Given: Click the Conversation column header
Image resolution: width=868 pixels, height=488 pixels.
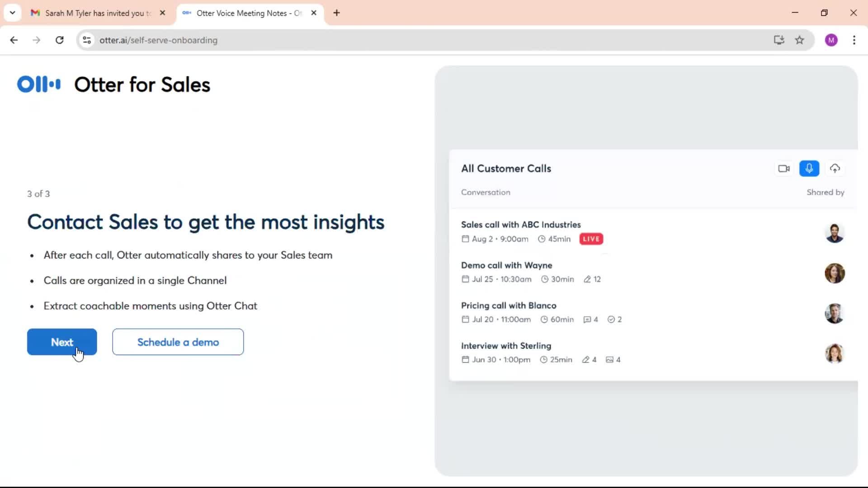Looking at the screenshot, I should pos(486,192).
